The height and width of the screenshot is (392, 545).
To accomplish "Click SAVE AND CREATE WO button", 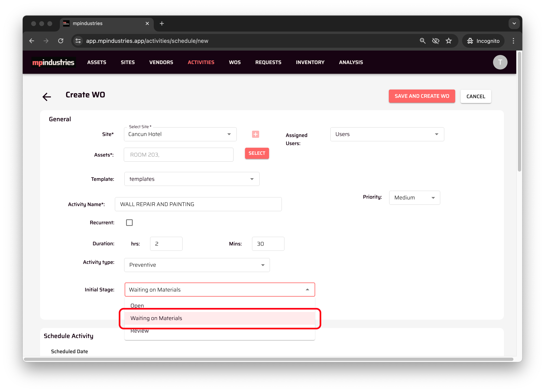I will [421, 96].
